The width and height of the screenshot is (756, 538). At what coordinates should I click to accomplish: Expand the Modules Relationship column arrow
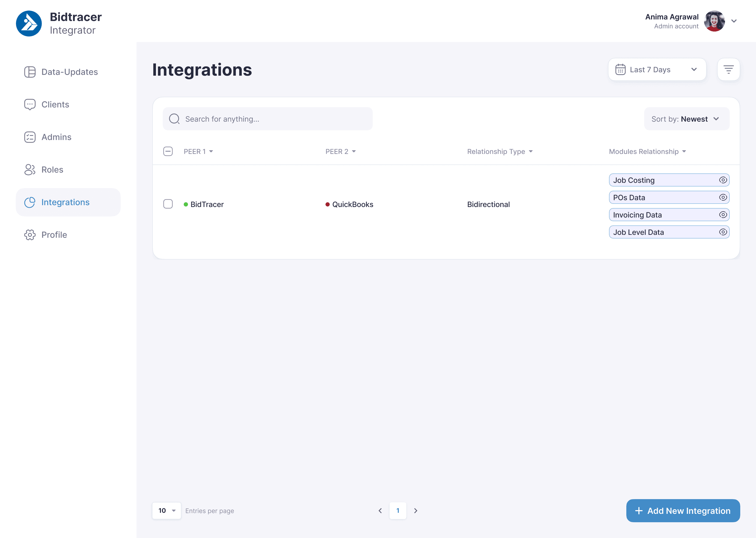pyautogui.click(x=684, y=151)
